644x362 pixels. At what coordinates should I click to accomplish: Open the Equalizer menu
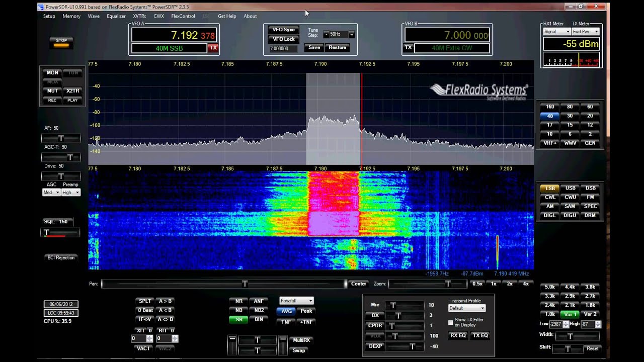click(116, 16)
